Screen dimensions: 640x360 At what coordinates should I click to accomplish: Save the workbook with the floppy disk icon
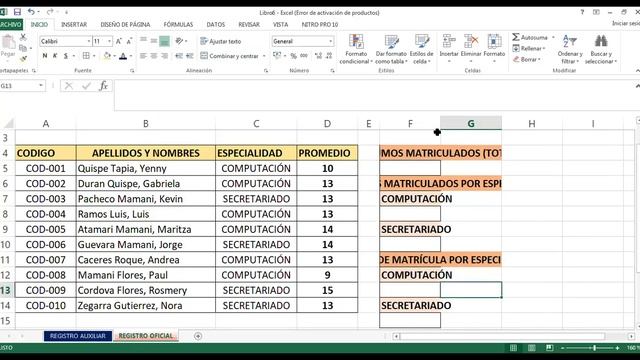17,12
